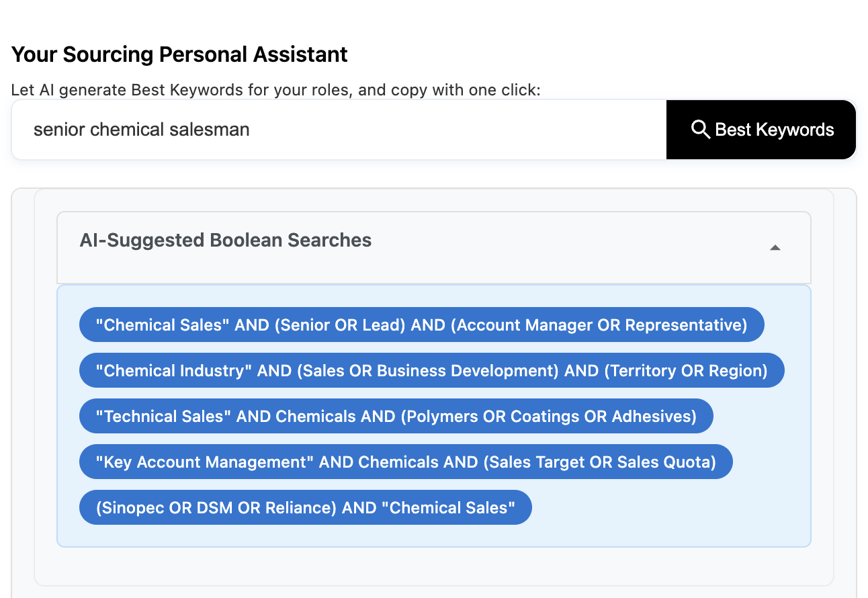Click the "Let AI generate Best Keywords" description

pos(275,90)
